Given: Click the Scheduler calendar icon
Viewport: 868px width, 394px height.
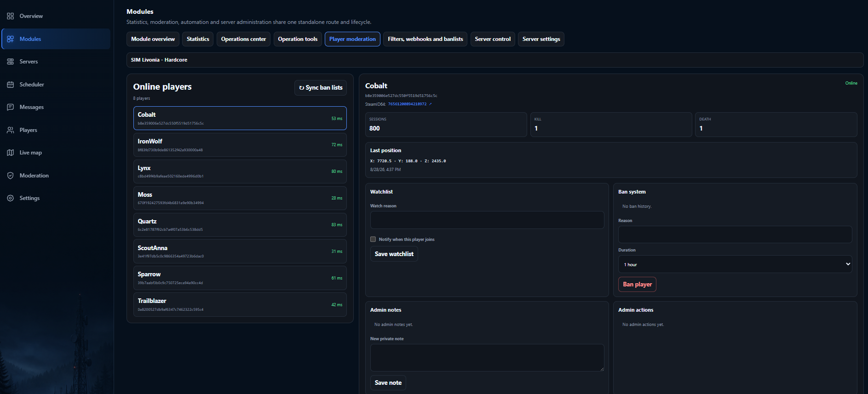Looking at the screenshot, I should tap(10, 85).
